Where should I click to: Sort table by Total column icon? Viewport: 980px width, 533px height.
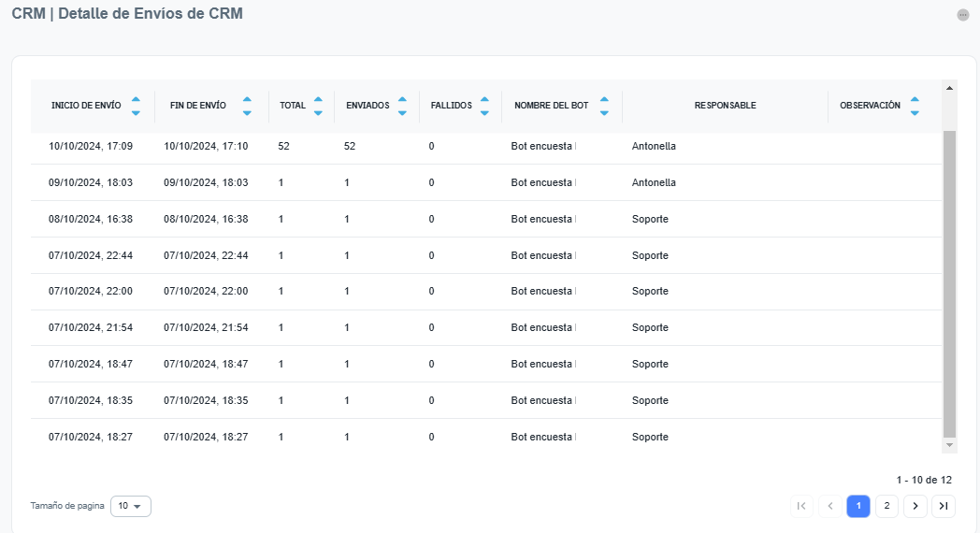click(x=318, y=106)
